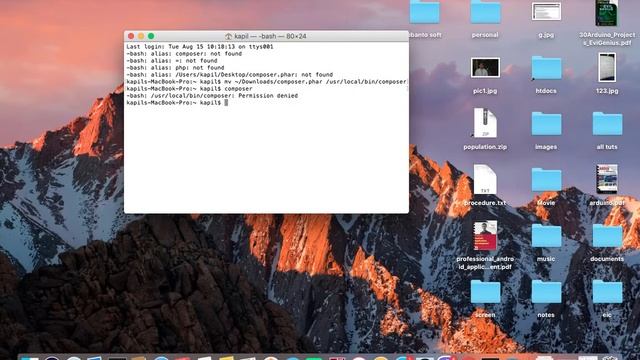Open the htdocs folder

tap(546, 68)
